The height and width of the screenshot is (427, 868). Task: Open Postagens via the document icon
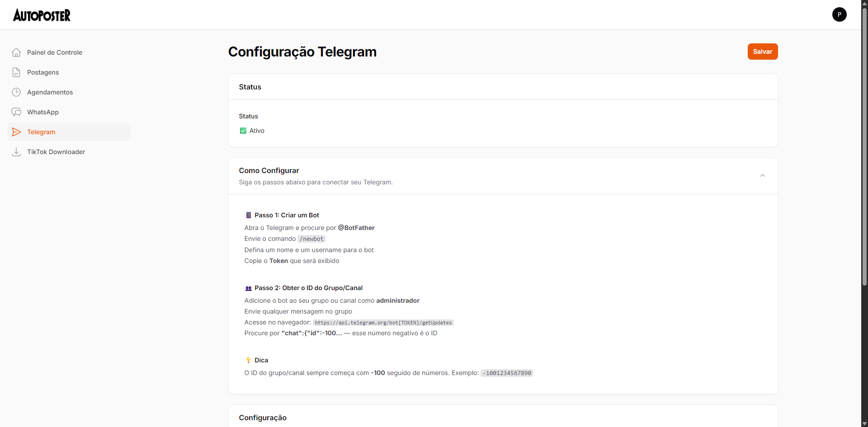[16, 72]
